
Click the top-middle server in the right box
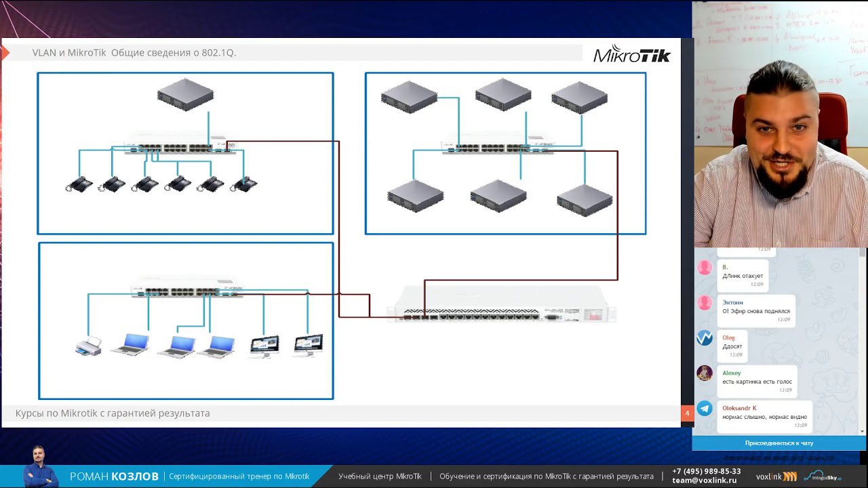point(503,94)
